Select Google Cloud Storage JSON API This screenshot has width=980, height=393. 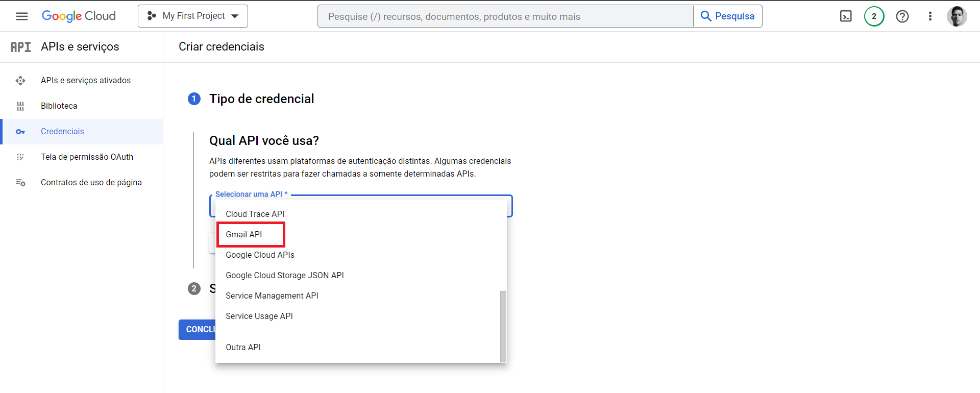click(284, 275)
